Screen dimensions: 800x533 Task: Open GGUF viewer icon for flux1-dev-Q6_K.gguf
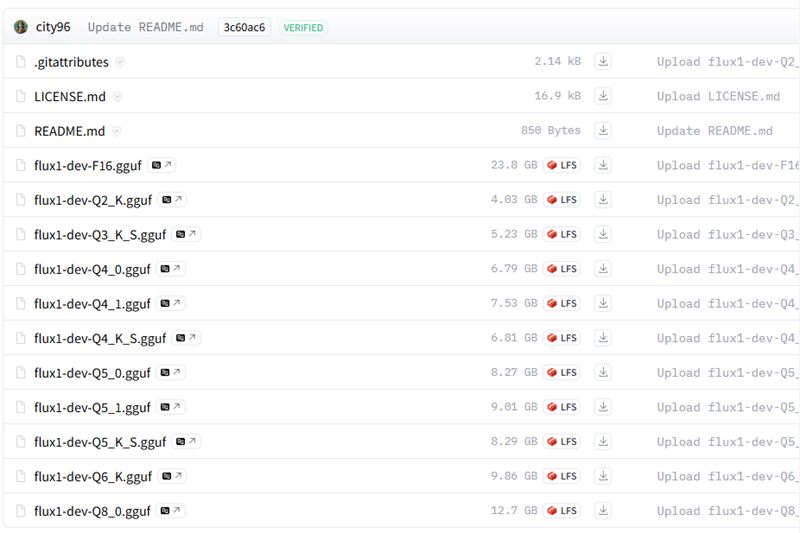(172, 476)
